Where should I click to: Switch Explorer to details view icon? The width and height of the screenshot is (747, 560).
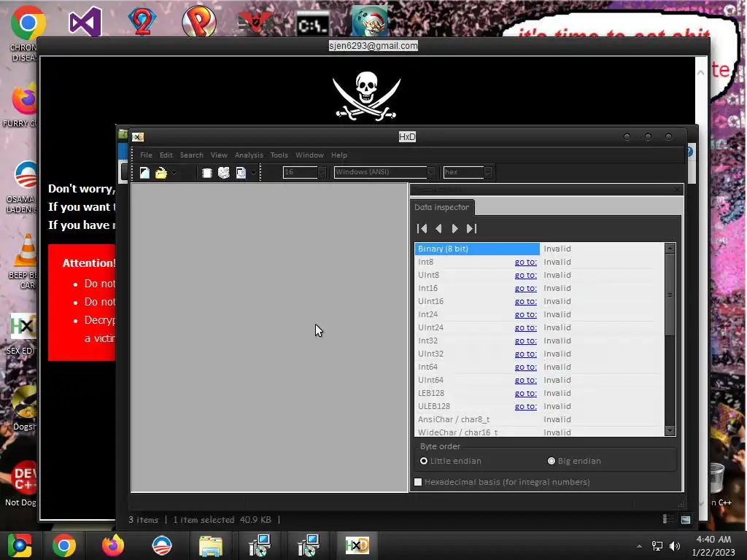pos(668,519)
